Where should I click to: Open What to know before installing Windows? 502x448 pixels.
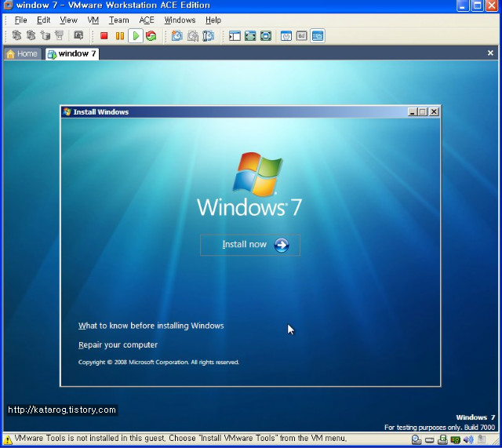151,326
